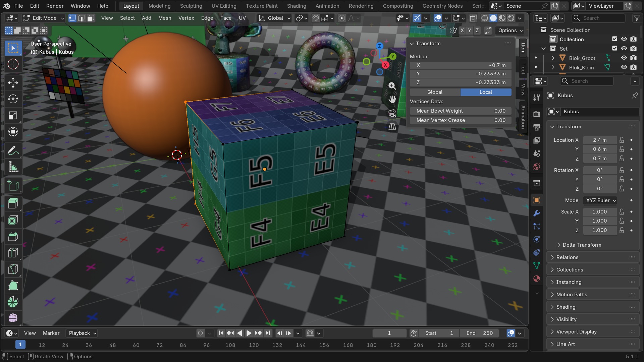This screenshot has width=644, height=362.
Task: Open the Render menu
Action: (x=55, y=6)
